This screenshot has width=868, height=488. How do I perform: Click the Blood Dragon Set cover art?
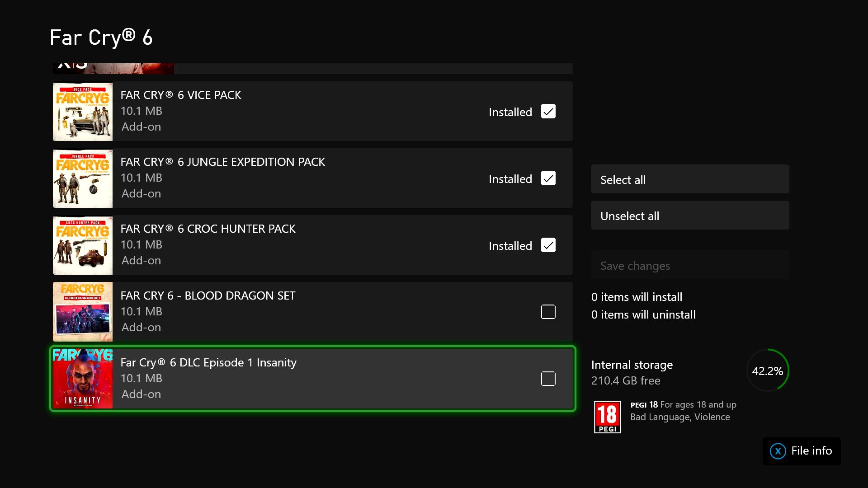(x=83, y=312)
